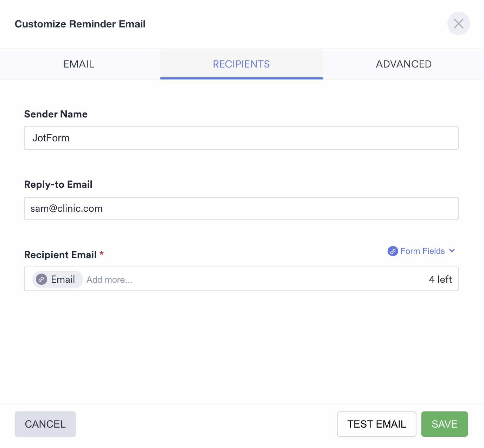Click the Customize Reminder Email title
484x448 pixels.
pos(80,24)
